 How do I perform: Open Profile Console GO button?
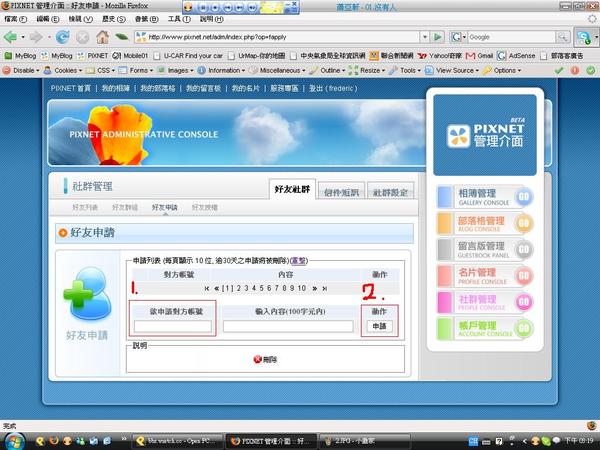(523, 276)
